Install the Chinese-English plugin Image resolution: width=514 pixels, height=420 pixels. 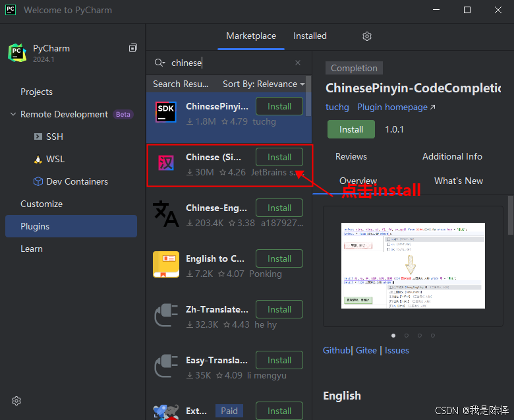click(x=279, y=208)
